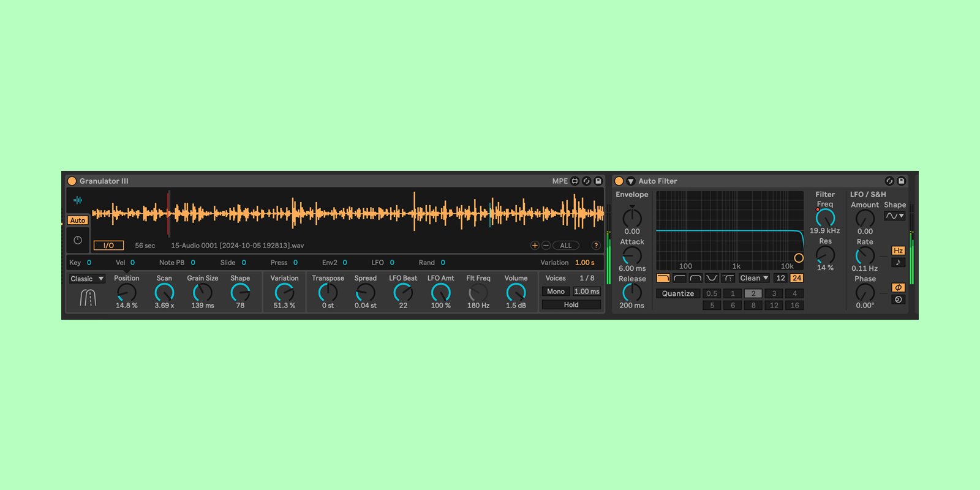Screen dimensions: 980x490
Task: Switch LFO rate to synced note icon
Action: click(x=898, y=262)
